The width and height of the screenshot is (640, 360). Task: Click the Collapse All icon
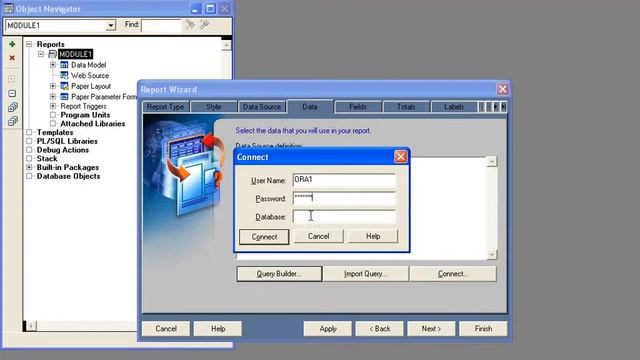pyautogui.click(x=12, y=121)
